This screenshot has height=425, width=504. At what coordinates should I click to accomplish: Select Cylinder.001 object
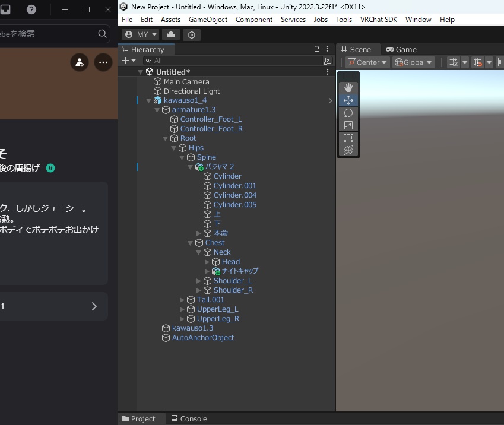(x=235, y=186)
